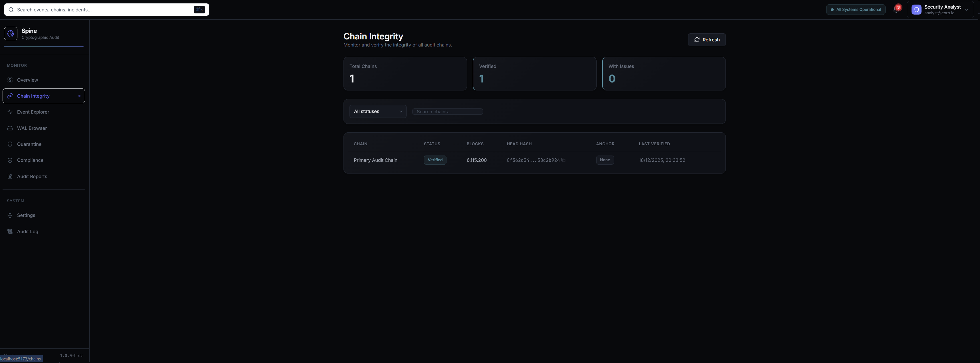Open WAL Browser via its database icon
This screenshot has width=980, height=363.
10,128
